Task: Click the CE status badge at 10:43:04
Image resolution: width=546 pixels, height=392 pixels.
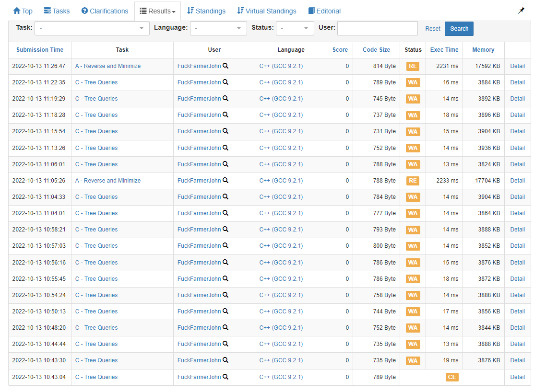Action: click(451, 377)
